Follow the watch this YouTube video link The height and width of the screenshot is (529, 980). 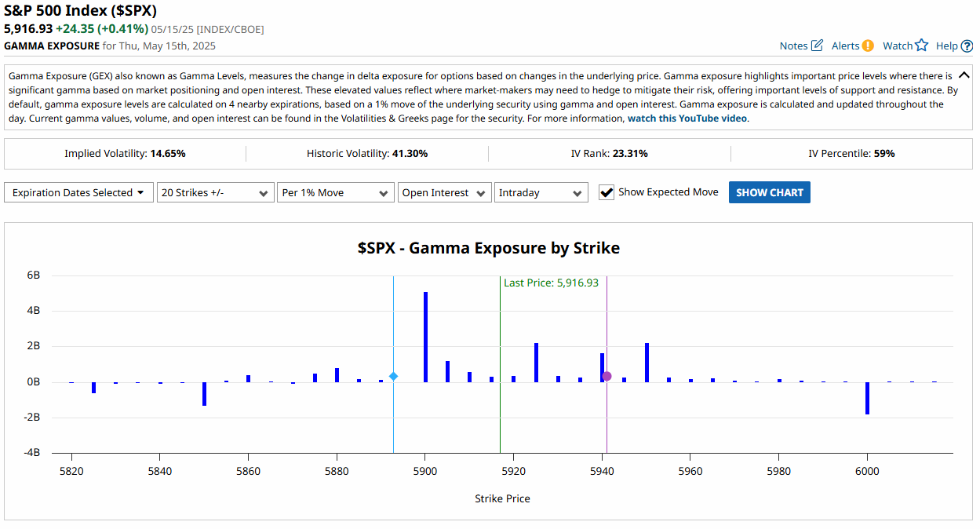687,119
